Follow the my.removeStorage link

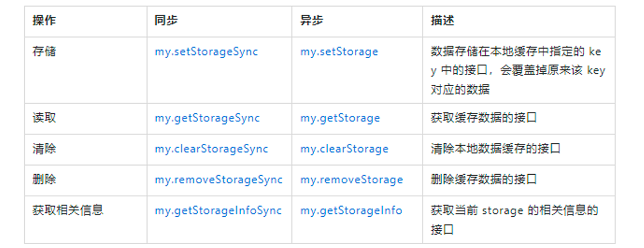point(351,180)
